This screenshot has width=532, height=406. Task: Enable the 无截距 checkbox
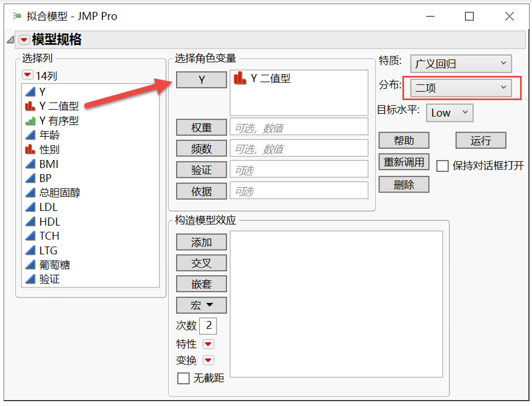183,378
